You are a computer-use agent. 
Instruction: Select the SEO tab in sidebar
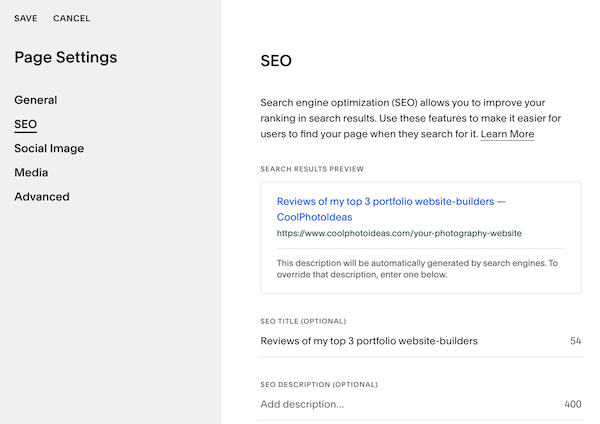coord(25,124)
